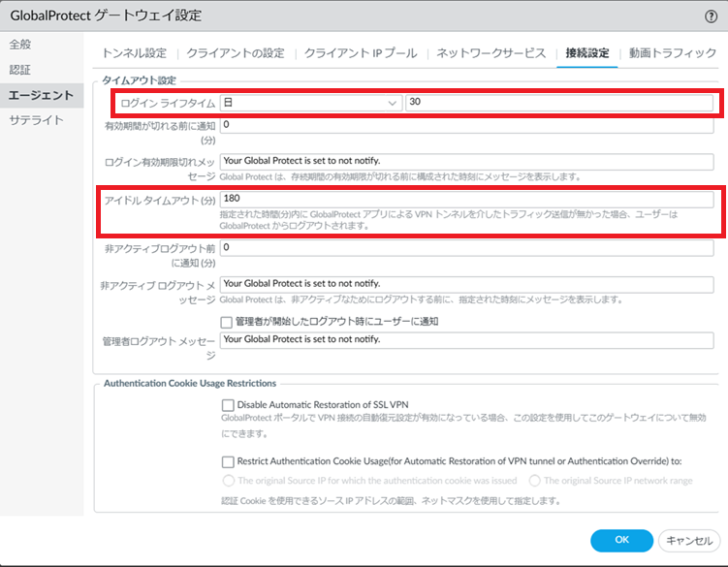Switch to the 接続設定 tab
This screenshot has height=567, width=728.
(587, 53)
